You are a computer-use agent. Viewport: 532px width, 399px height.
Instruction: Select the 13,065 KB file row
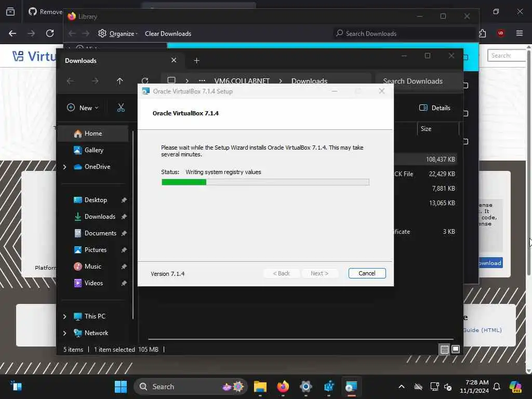coord(425,203)
